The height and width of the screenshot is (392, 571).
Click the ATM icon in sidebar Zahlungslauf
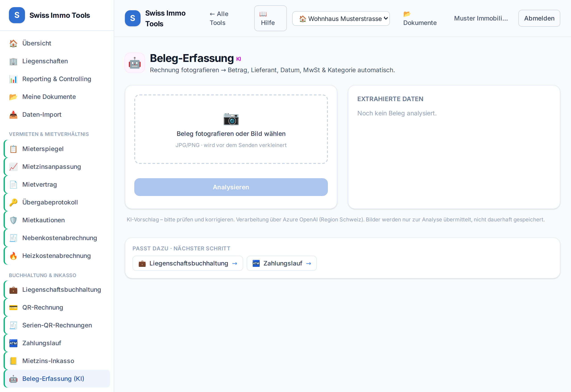point(13,343)
